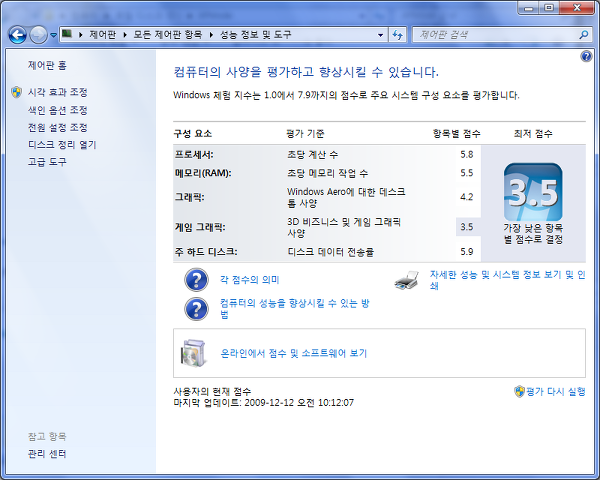Expand the arrow after 제어판 breadcrumb
This screenshot has width=600, height=480.
click(125, 35)
